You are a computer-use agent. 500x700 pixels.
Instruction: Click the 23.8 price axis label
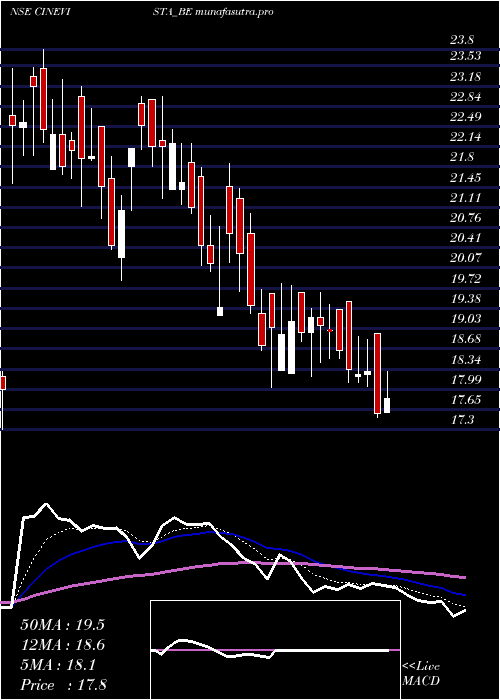pyautogui.click(x=462, y=41)
